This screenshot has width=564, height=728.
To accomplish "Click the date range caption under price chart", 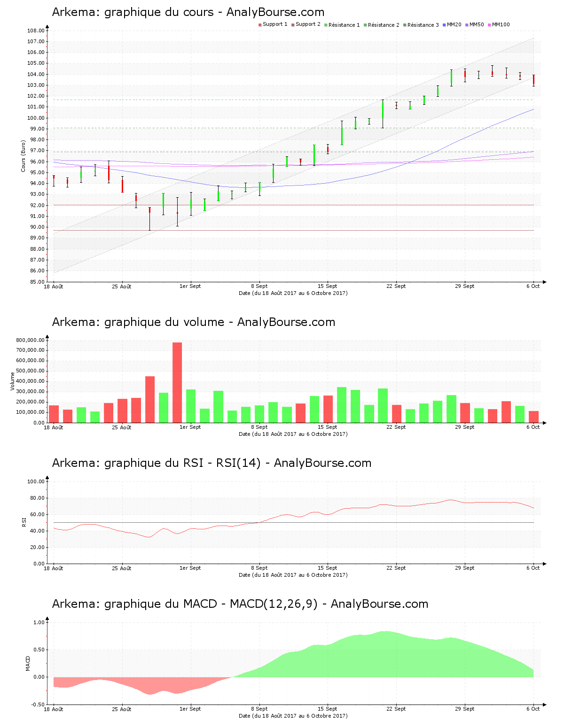I will [x=293, y=293].
